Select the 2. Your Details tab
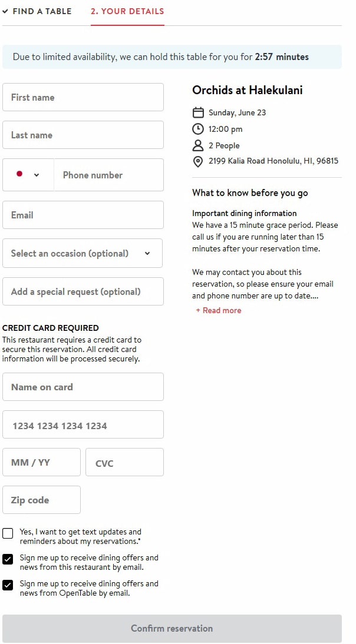This screenshot has height=644, width=356. (x=127, y=11)
